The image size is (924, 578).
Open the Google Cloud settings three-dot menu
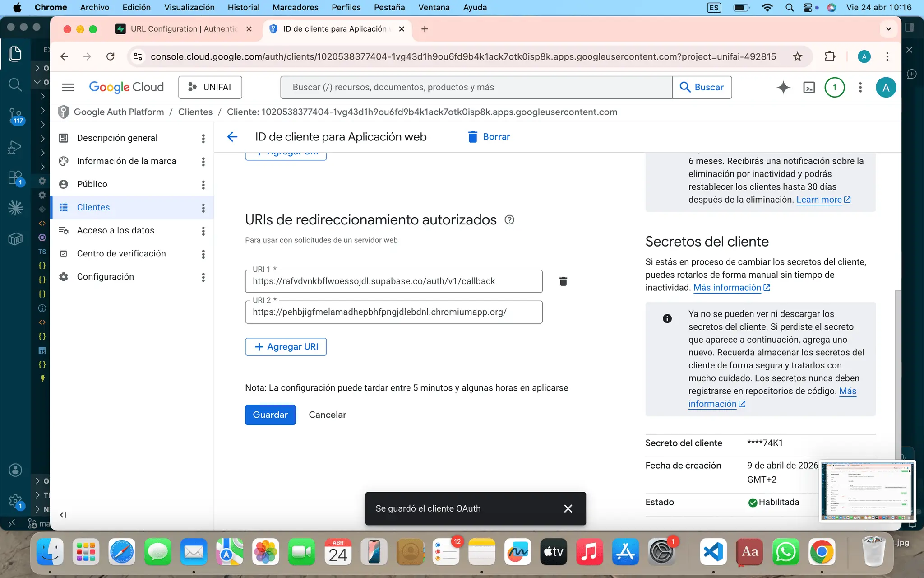(860, 87)
